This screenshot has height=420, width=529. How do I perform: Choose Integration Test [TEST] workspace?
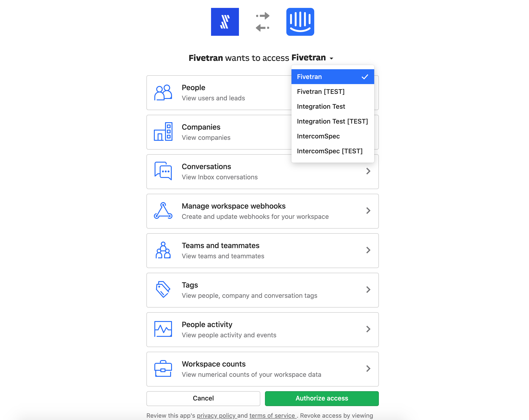(x=332, y=121)
